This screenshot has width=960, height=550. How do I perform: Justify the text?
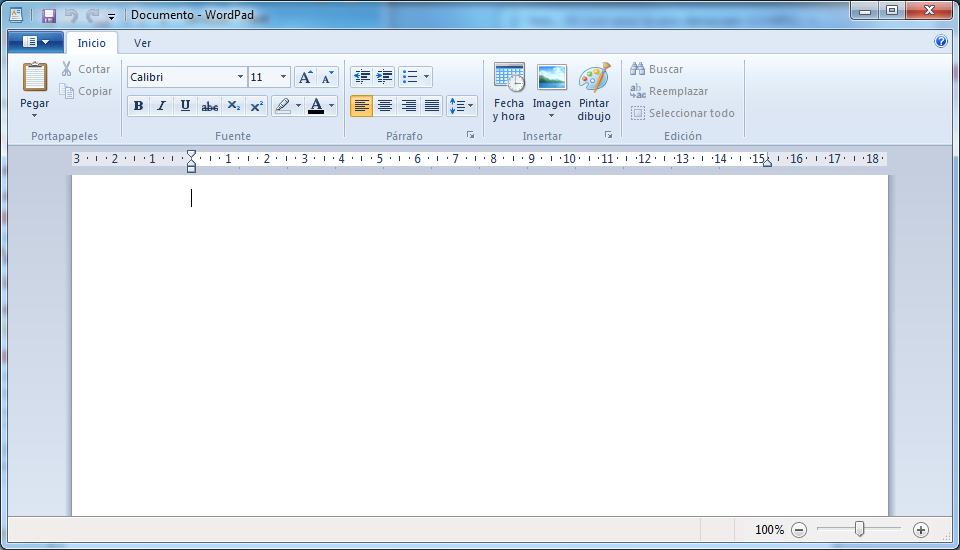click(432, 106)
